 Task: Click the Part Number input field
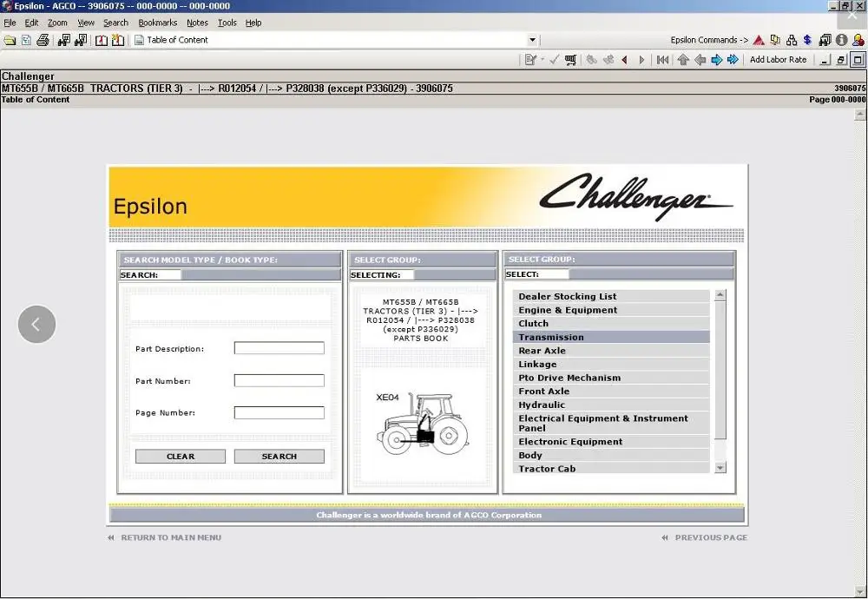(x=279, y=380)
